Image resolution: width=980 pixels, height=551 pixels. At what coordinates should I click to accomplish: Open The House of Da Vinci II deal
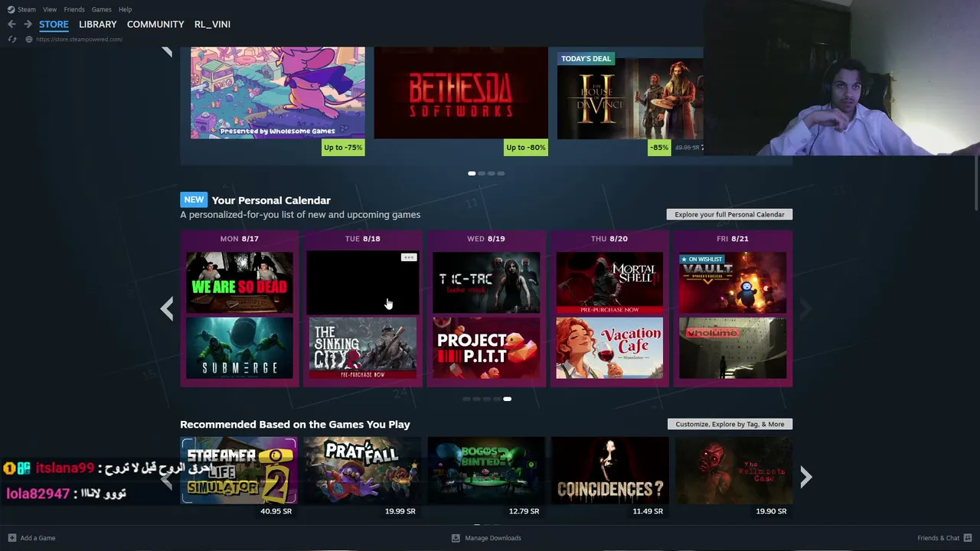pos(630,99)
